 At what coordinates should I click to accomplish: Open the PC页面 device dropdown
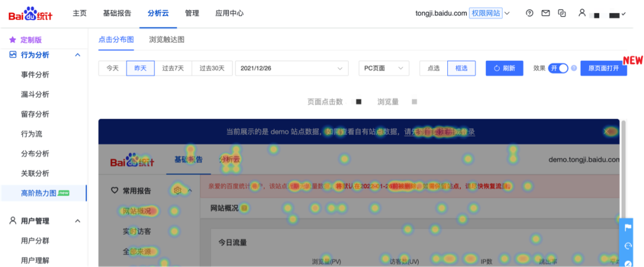[x=384, y=68]
